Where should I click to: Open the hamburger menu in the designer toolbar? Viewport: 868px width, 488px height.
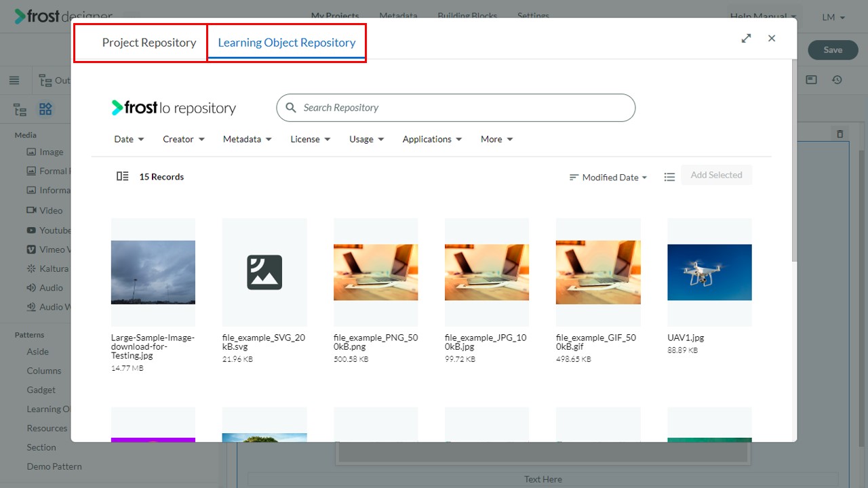(14, 81)
